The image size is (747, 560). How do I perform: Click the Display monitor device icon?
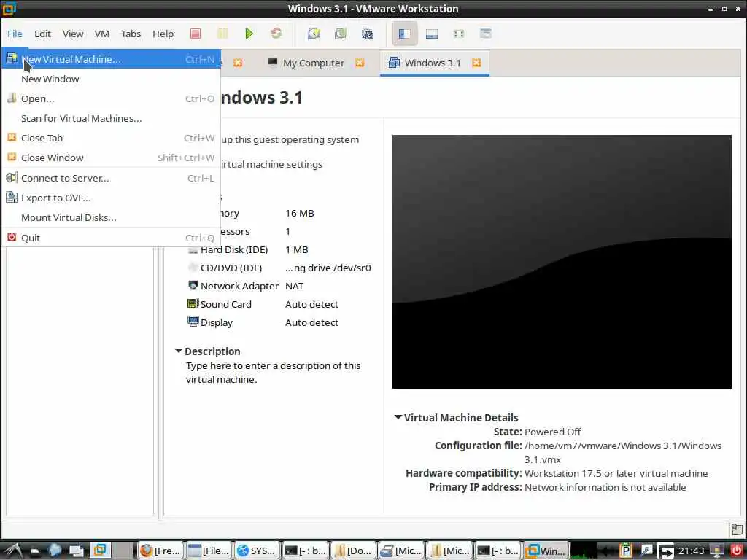pos(193,322)
